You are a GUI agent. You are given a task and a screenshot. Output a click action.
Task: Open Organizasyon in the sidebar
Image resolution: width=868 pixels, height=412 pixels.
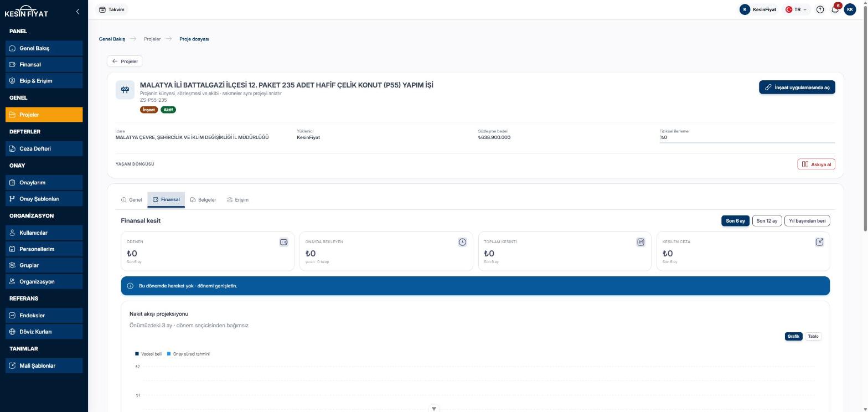(x=44, y=281)
